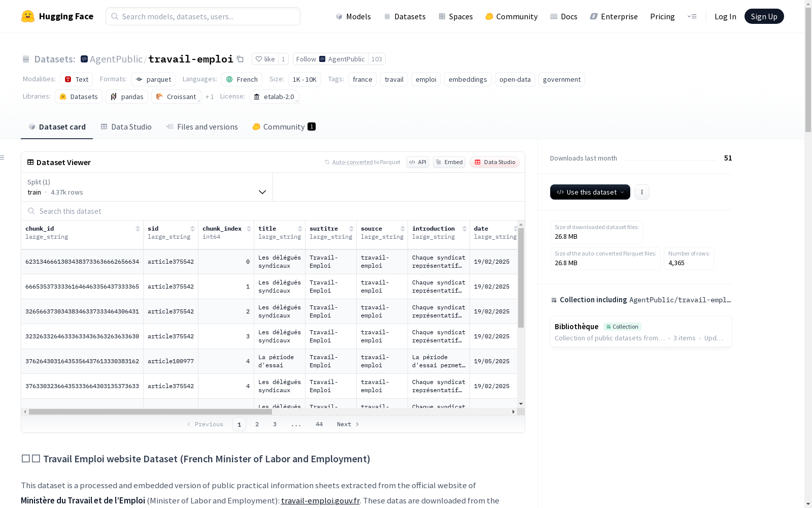Viewport: 812px width, 508px height.
Task: Expand the Split train dropdown
Action: point(147,187)
